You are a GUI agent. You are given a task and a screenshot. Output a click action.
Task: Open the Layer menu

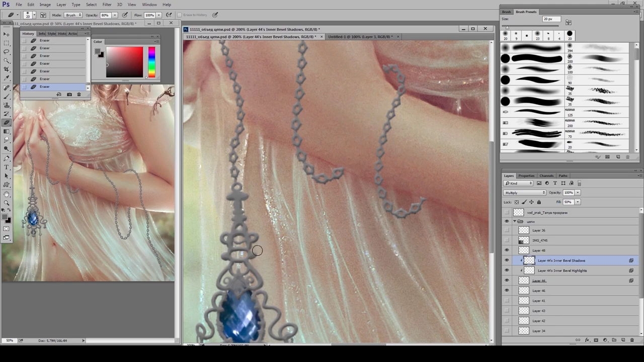pos(61,5)
